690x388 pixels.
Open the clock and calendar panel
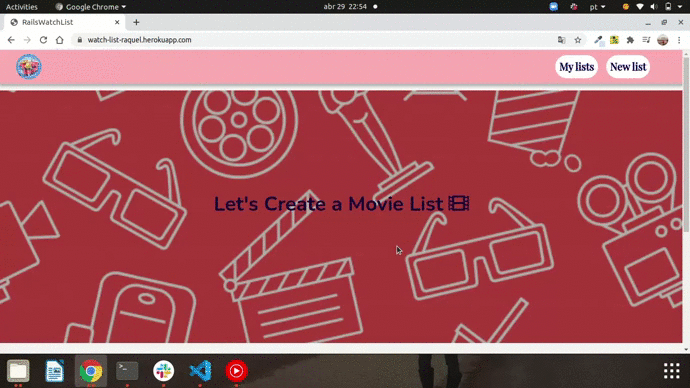click(345, 7)
